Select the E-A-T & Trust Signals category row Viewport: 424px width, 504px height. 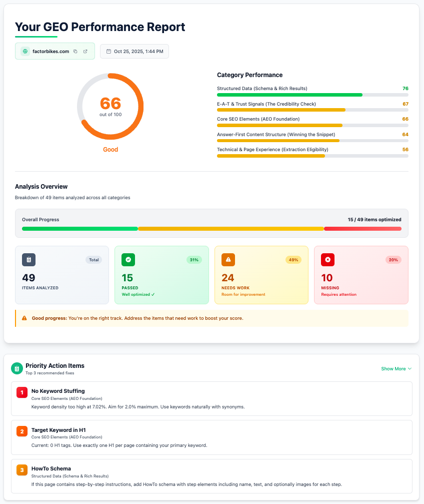pyautogui.click(x=312, y=107)
